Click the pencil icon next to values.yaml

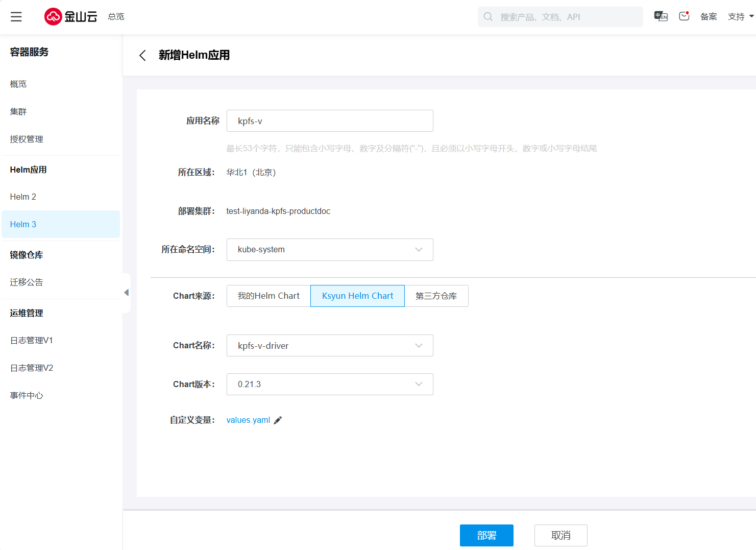(278, 420)
